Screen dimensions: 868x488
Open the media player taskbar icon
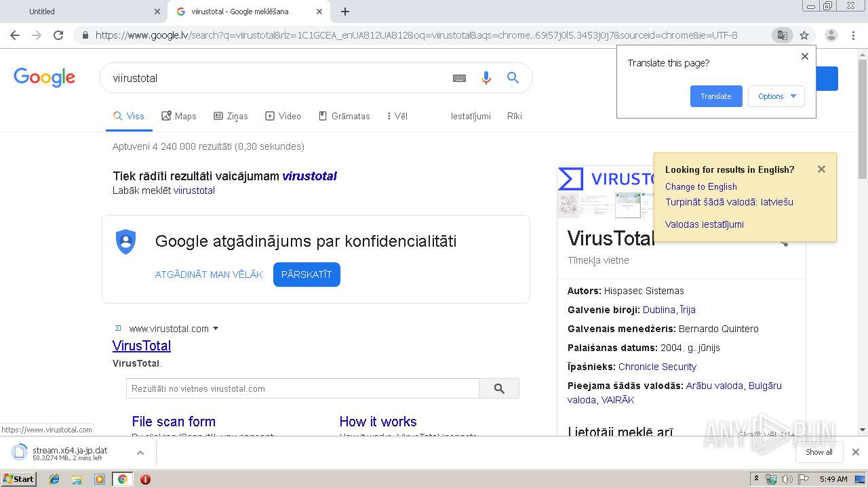(100, 479)
